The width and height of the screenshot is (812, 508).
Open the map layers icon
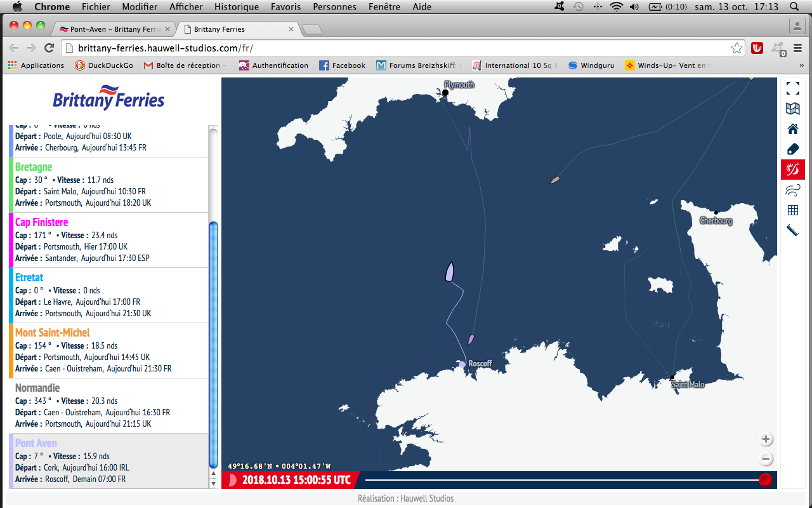[x=792, y=109]
